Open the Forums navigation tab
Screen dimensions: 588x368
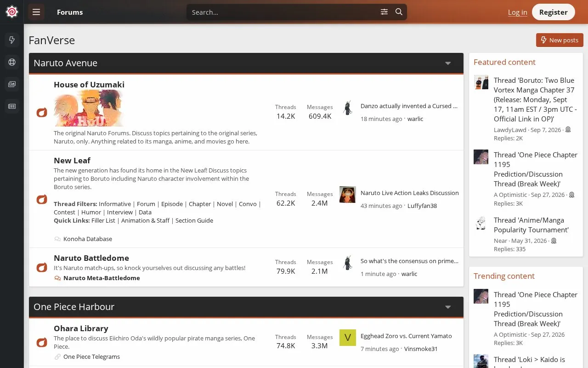(x=70, y=12)
